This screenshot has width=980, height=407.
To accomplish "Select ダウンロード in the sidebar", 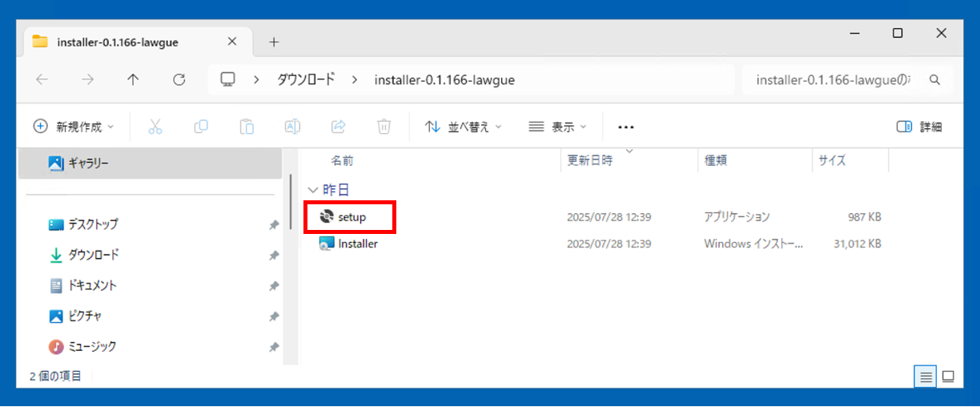I will [x=93, y=255].
